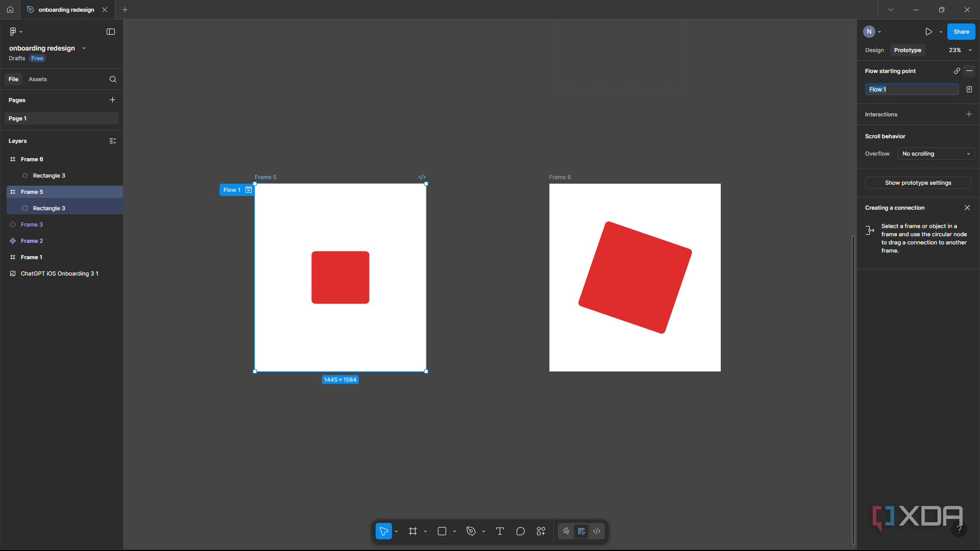Select the Frame tool in toolbar
Screen dimensions: 980x551
(x=413, y=531)
